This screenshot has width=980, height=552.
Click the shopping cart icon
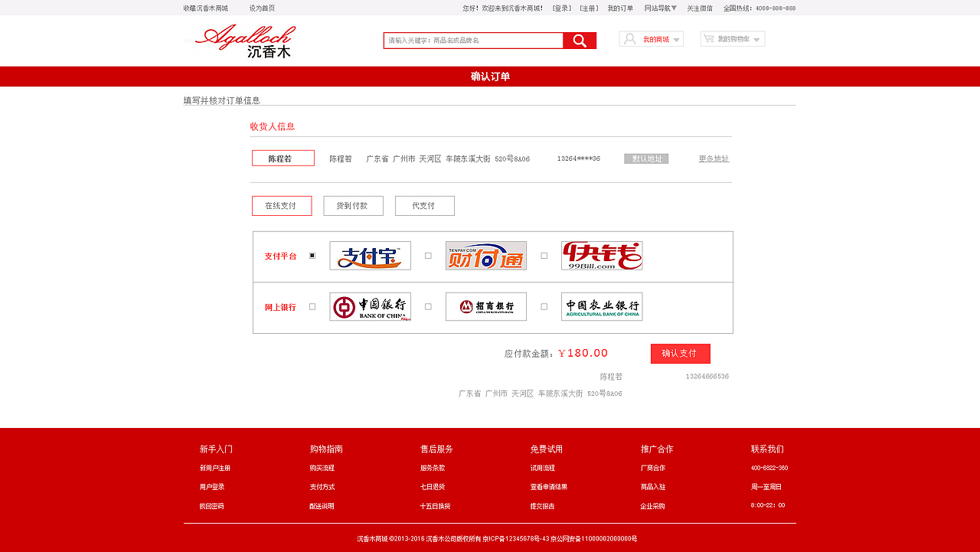[x=709, y=38]
